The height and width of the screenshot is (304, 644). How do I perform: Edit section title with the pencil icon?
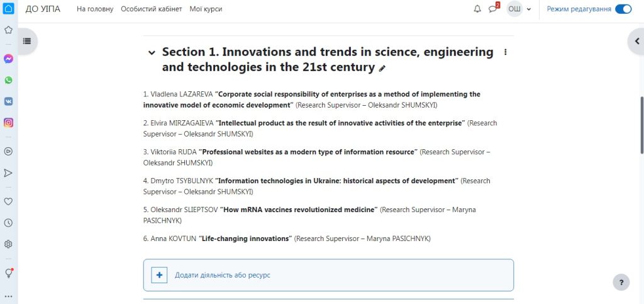point(382,69)
